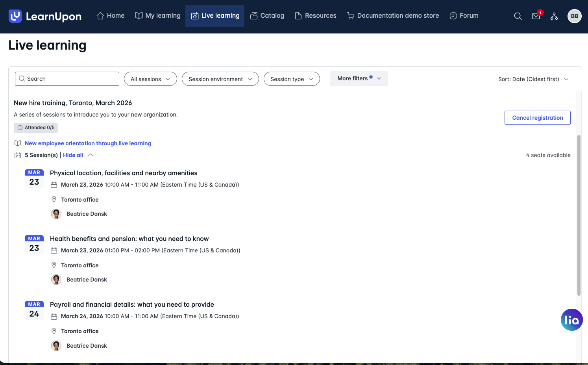This screenshot has width=588, height=365.
Task: Click Beatrice Dansk avatar in Payroll session
Action: [56, 346]
